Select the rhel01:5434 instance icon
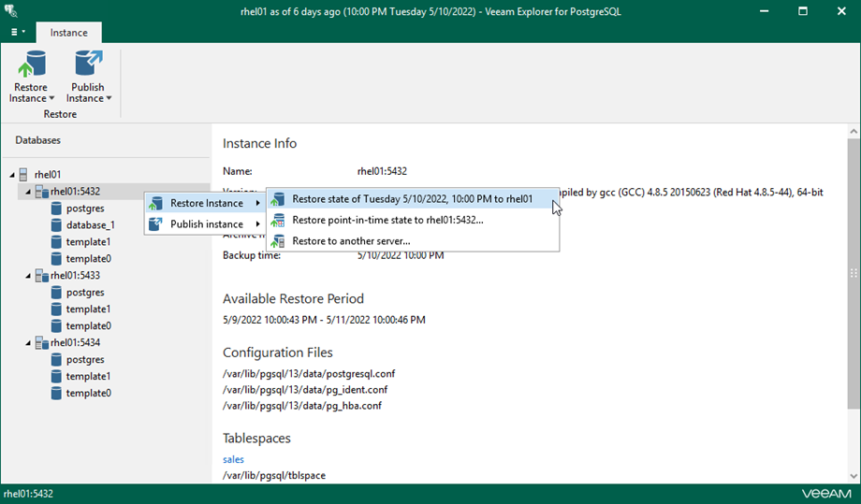The image size is (861, 504). [42, 343]
